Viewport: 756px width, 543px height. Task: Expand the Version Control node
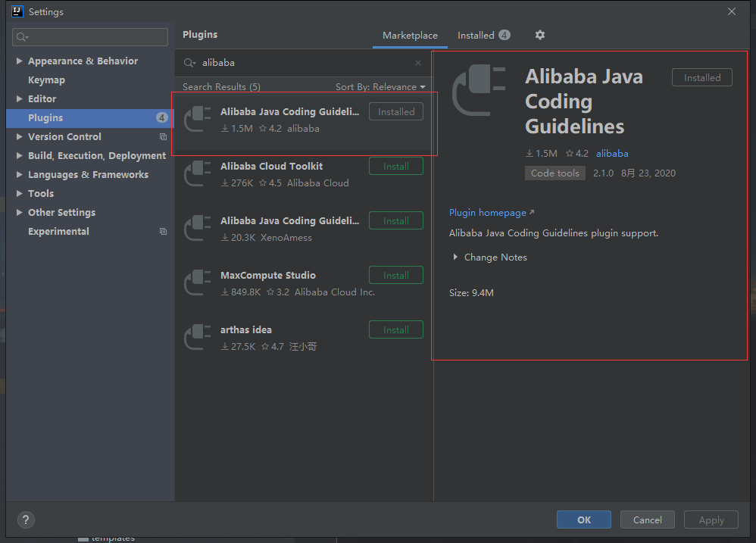(x=19, y=137)
